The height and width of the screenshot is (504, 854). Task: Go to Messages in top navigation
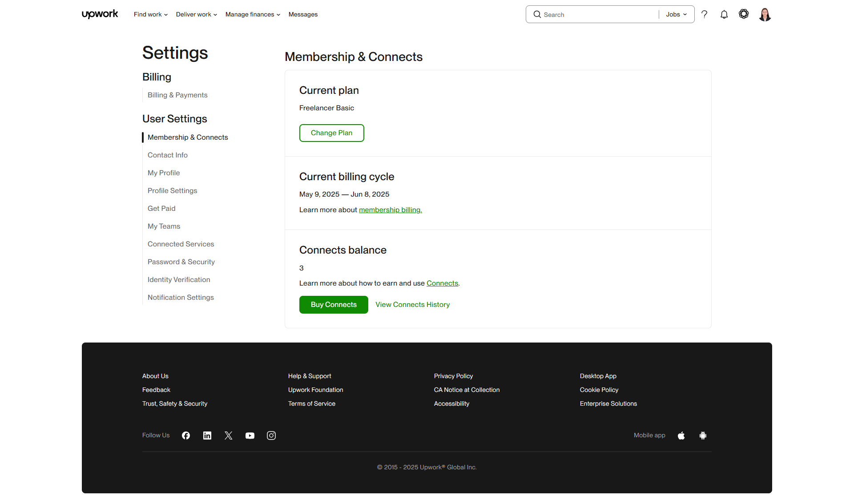click(303, 14)
